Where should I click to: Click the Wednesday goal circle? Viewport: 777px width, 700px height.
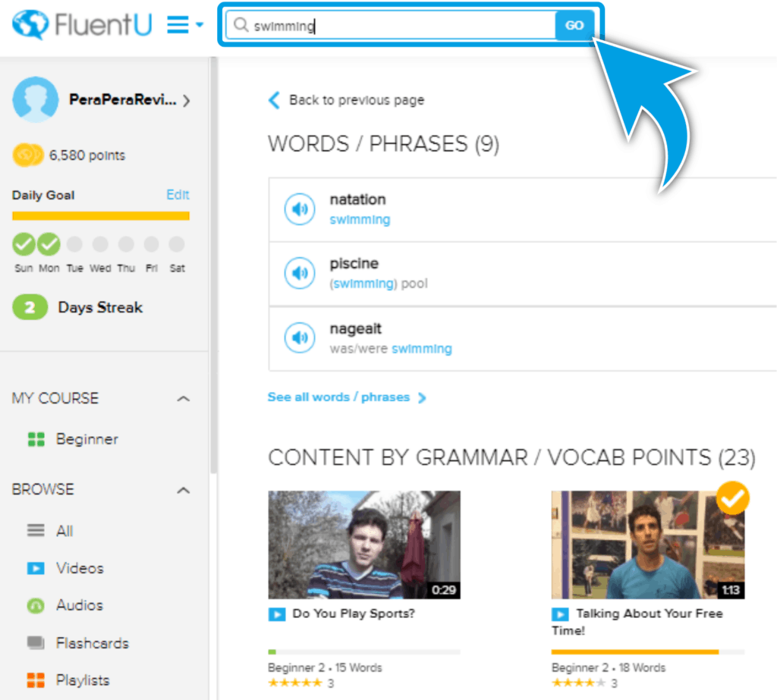coord(100,244)
